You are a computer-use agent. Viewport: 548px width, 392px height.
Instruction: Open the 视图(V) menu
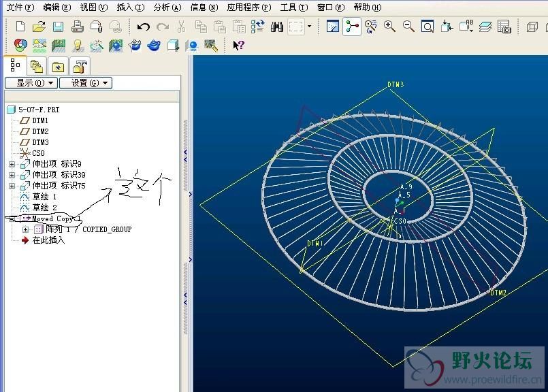(x=94, y=7)
